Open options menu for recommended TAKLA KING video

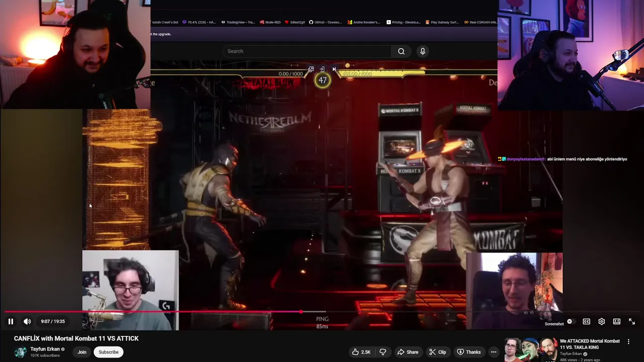point(628,342)
